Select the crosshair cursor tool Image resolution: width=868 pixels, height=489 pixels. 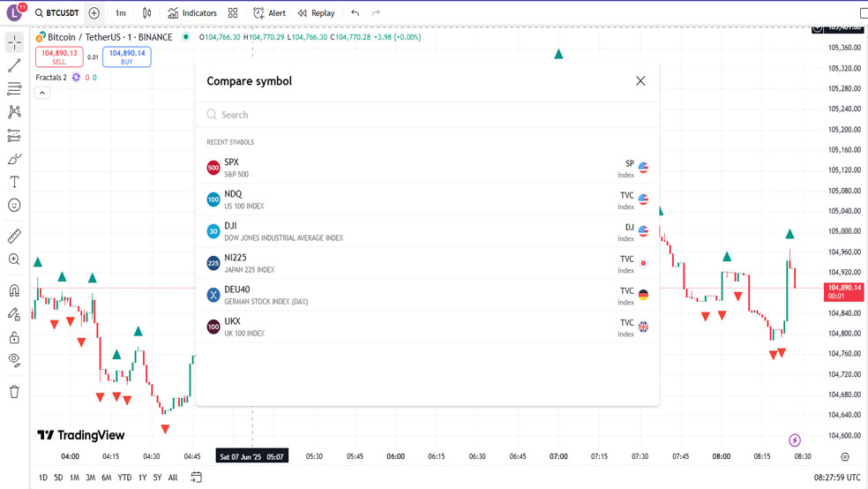point(14,42)
